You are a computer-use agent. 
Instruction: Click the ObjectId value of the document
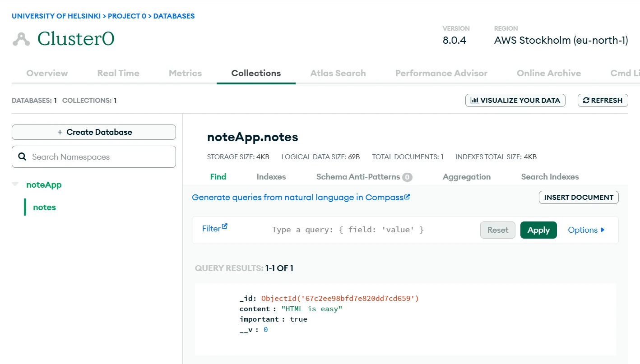click(x=340, y=299)
